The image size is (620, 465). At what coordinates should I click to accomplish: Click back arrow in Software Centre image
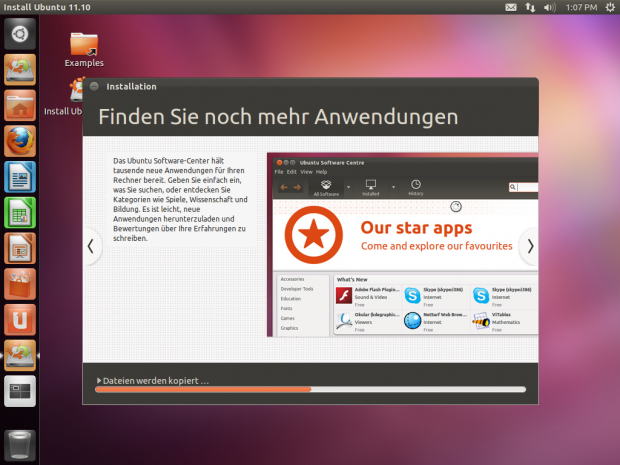284,187
